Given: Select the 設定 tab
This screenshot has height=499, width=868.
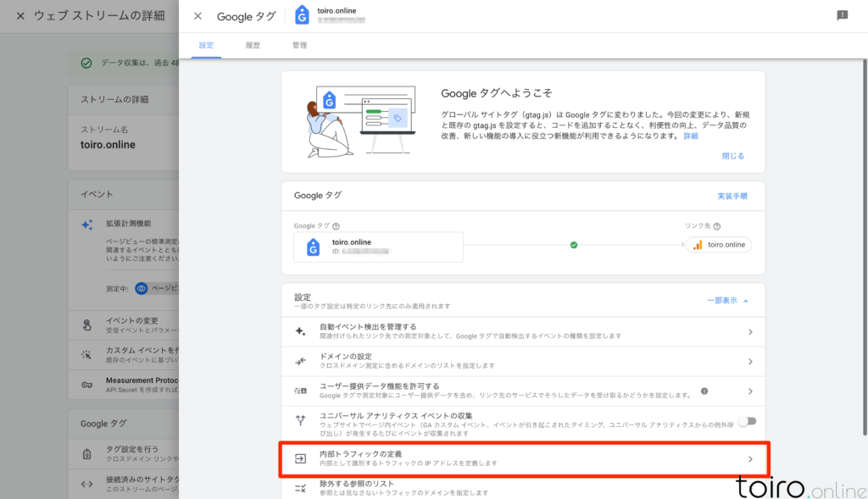Looking at the screenshot, I should (206, 44).
